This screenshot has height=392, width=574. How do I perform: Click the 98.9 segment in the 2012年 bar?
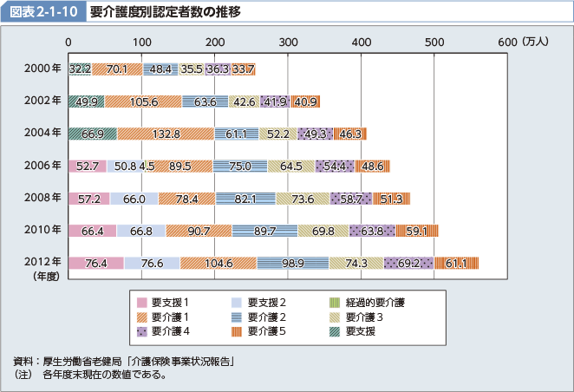click(x=293, y=263)
